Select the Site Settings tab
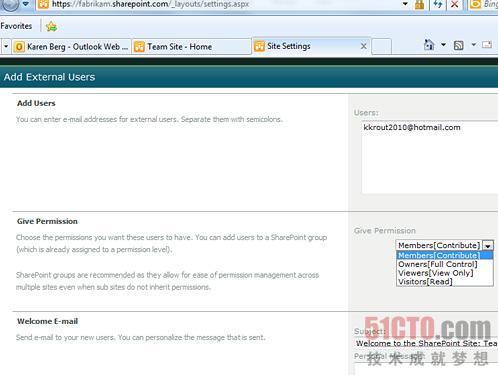 (x=311, y=46)
